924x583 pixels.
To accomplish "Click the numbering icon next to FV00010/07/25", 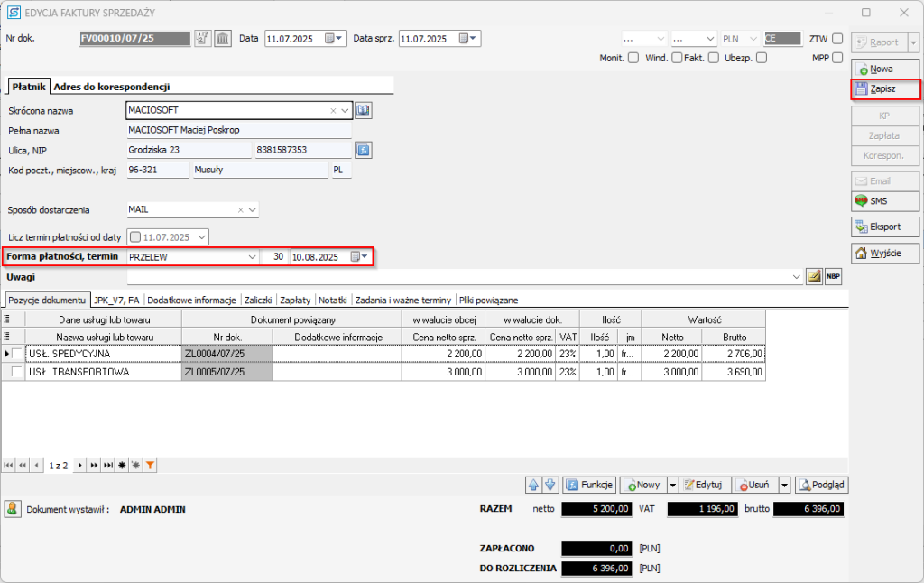I will coord(203,39).
